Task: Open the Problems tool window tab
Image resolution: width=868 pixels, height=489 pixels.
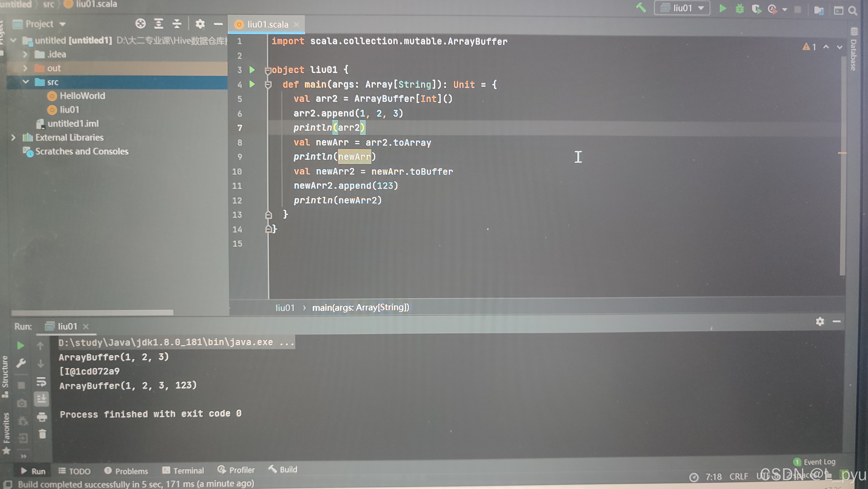Action: pos(126,471)
